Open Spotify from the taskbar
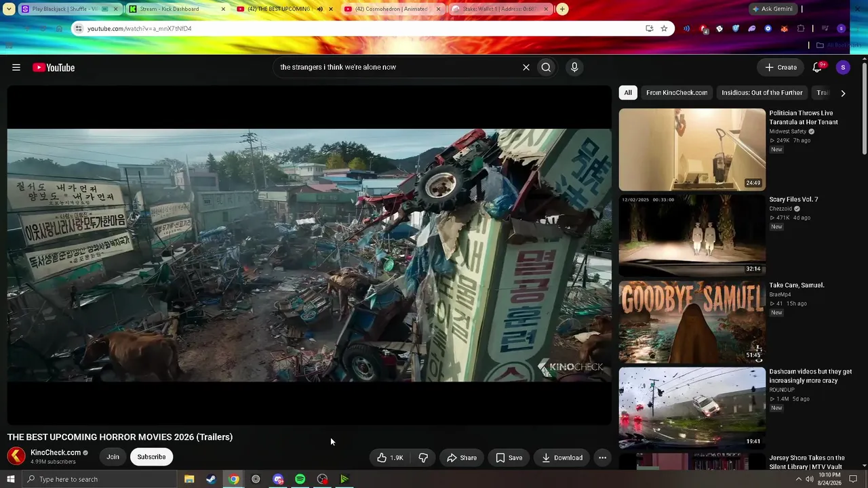This screenshot has width=868, height=488. coord(300,479)
